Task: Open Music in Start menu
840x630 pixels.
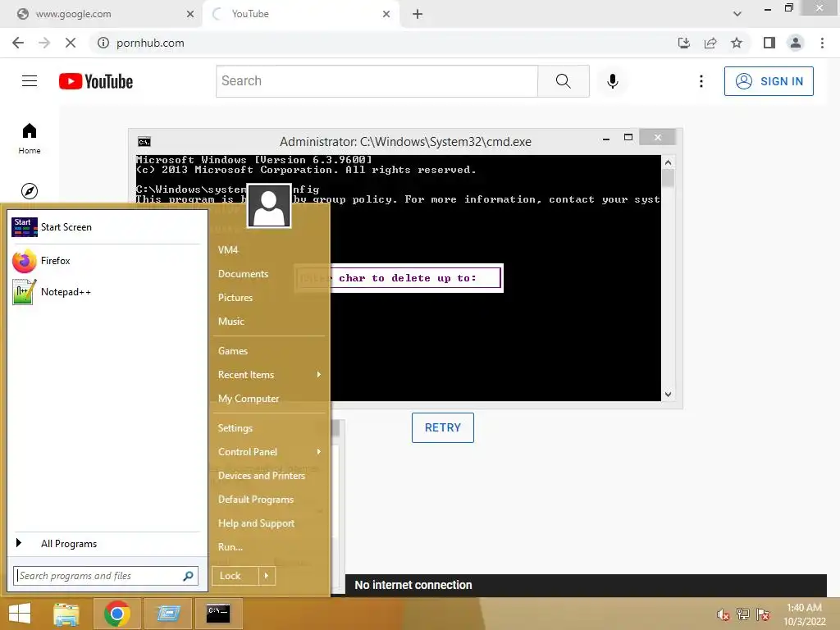Action: coord(231,322)
